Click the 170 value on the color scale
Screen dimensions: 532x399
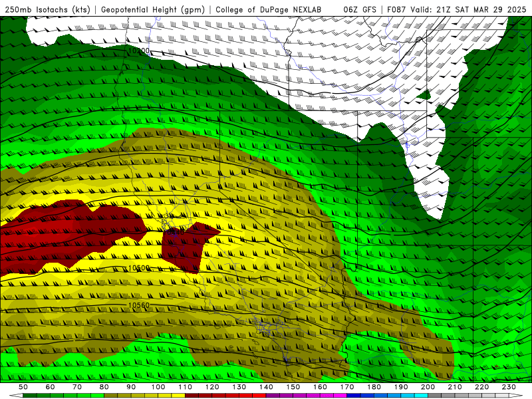347,387
